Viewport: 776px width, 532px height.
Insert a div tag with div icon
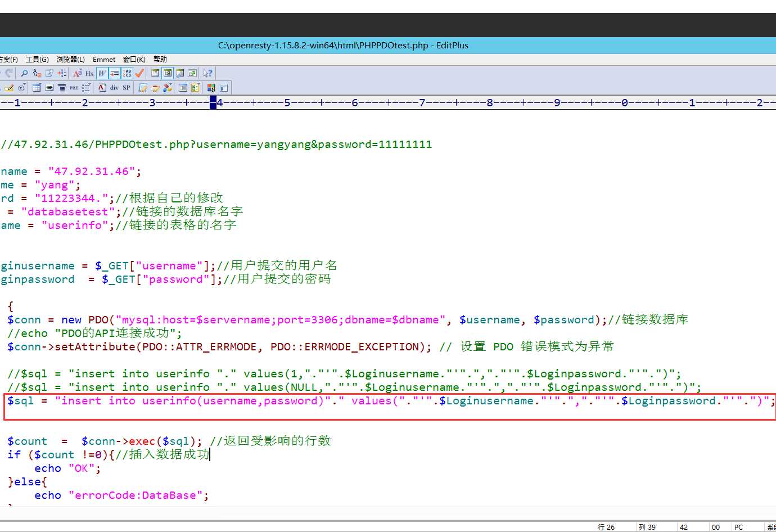pos(114,88)
